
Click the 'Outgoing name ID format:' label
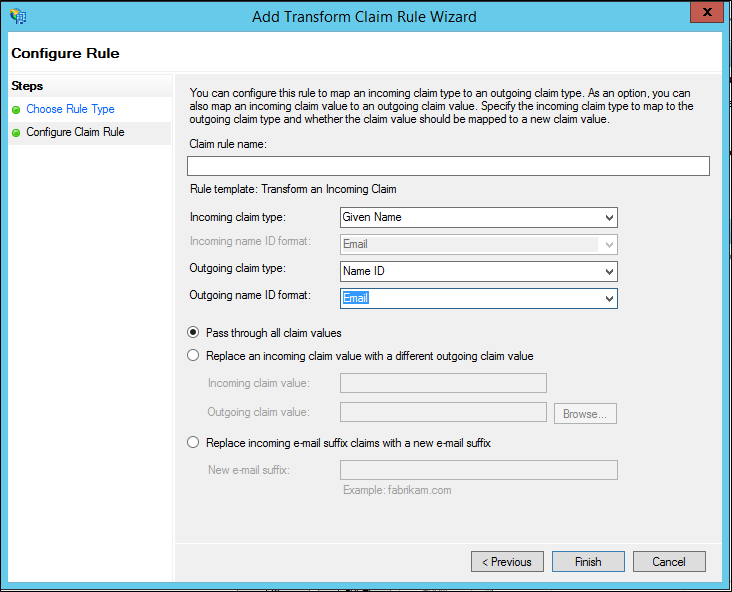(250, 295)
